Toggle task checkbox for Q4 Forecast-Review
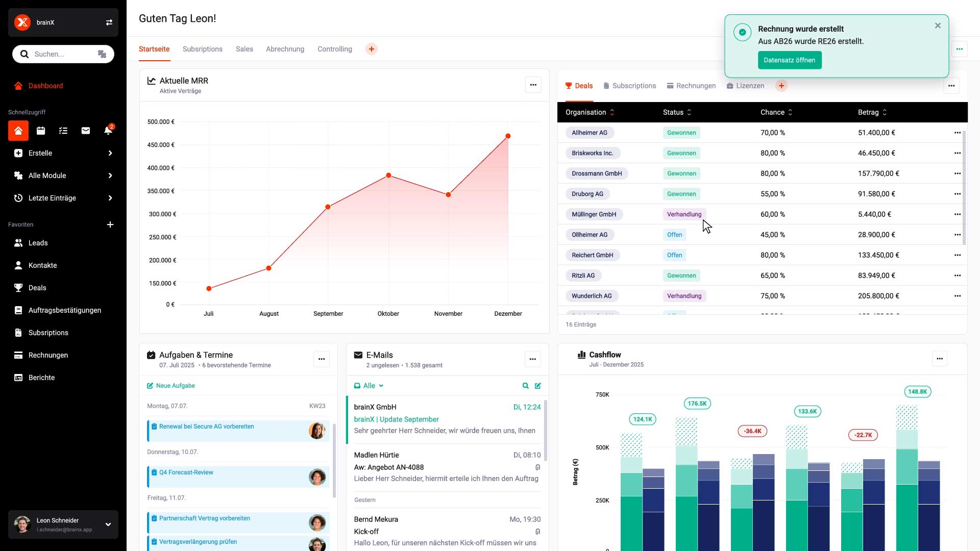This screenshot has width=980, height=551. pyautogui.click(x=154, y=472)
